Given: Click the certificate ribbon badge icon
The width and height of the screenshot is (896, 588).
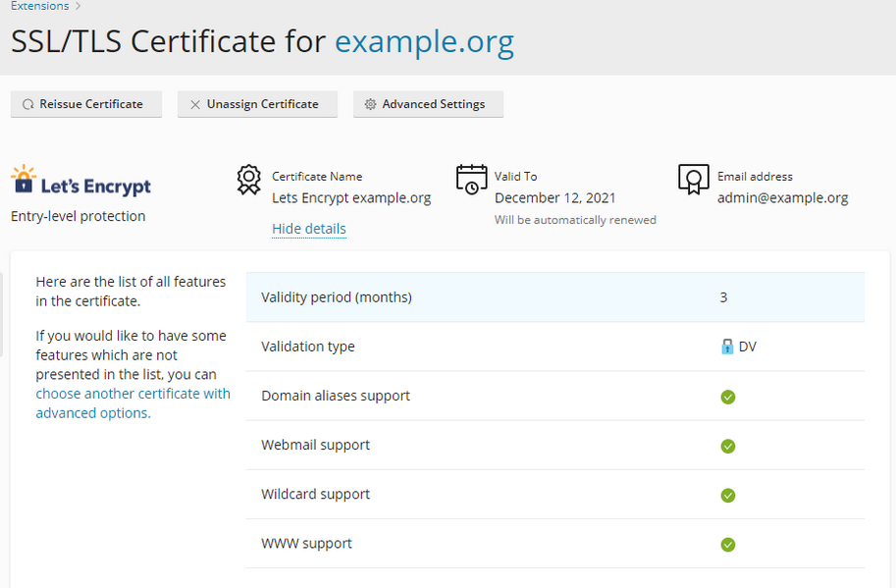Looking at the screenshot, I should [249, 180].
